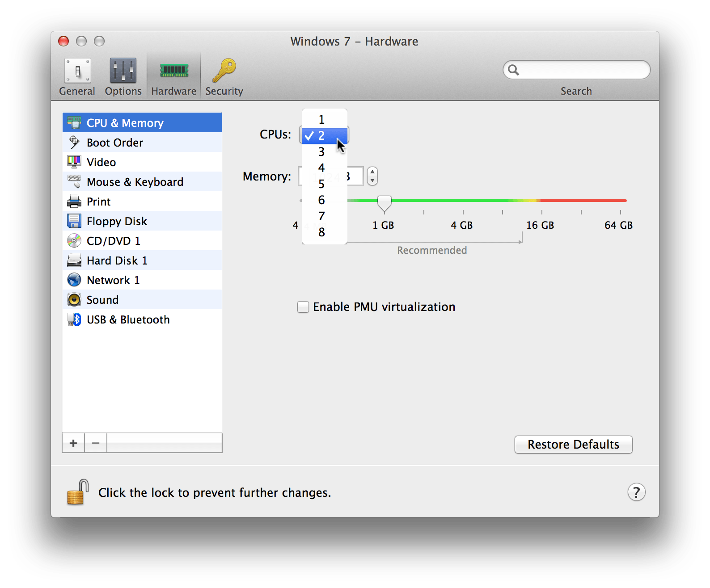This screenshot has height=588, width=710.
Task: Keep 2 CPUs selected in the list
Action: tap(325, 135)
